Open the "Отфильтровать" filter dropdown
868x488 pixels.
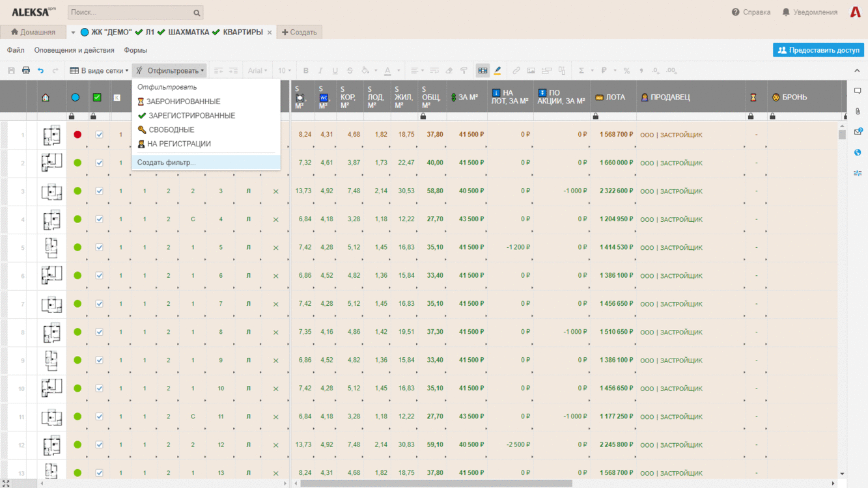[169, 70]
